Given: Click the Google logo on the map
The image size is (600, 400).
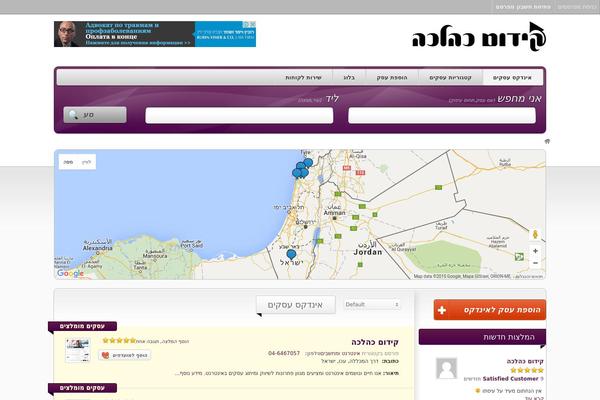Looking at the screenshot, I should (70, 273).
